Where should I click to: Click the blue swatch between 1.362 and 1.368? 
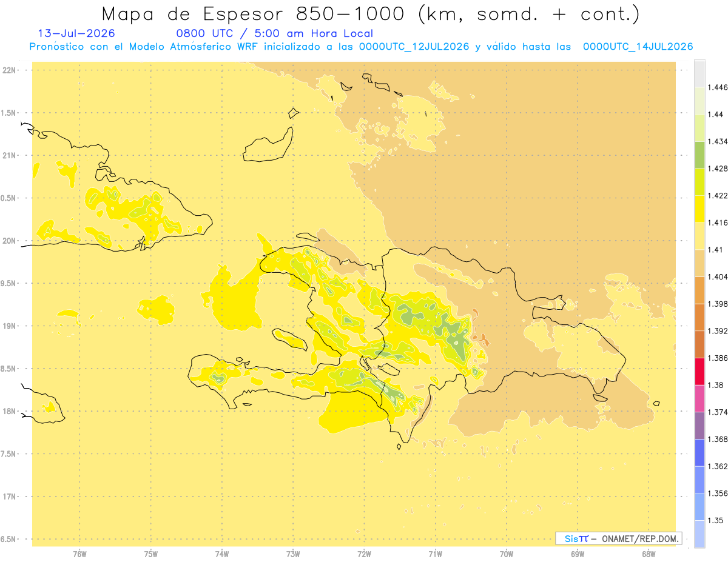pyautogui.click(x=699, y=453)
